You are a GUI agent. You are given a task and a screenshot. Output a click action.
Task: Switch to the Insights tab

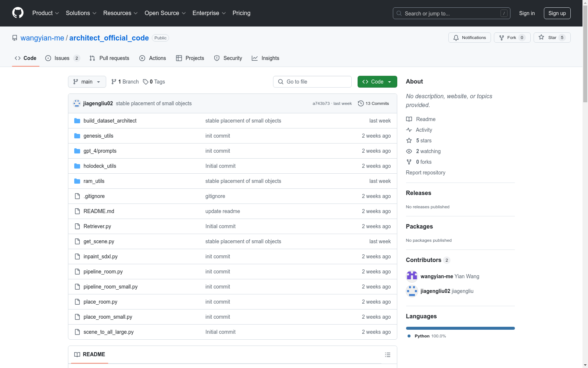(x=265, y=58)
